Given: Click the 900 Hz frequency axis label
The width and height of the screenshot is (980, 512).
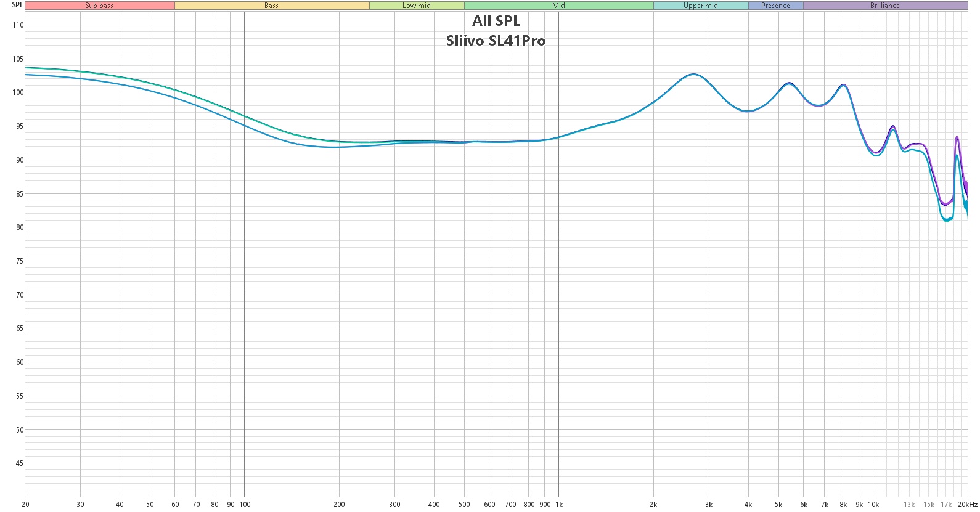Looking at the screenshot, I should click(x=545, y=505).
